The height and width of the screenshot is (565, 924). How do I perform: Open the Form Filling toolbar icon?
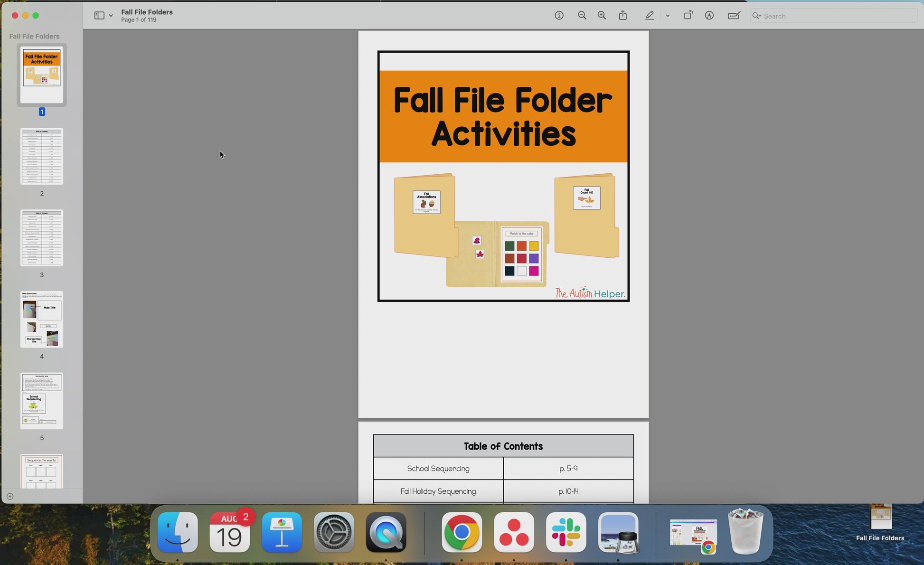734,16
